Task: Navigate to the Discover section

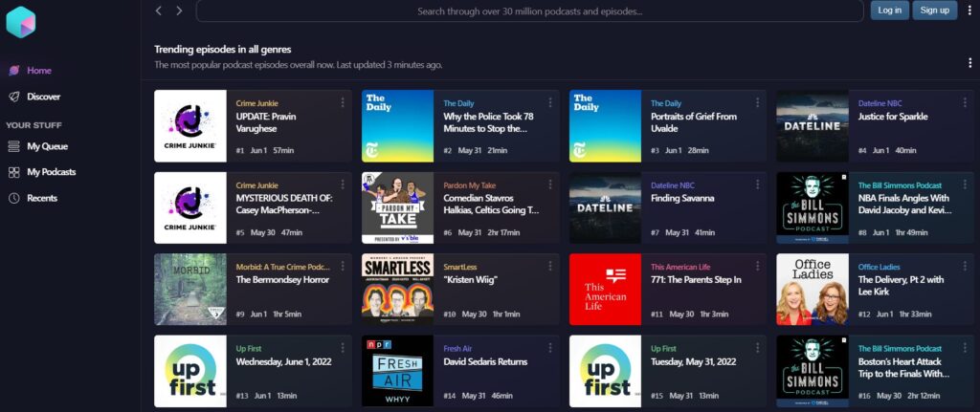Action: pyautogui.click(x=43, y=97)
